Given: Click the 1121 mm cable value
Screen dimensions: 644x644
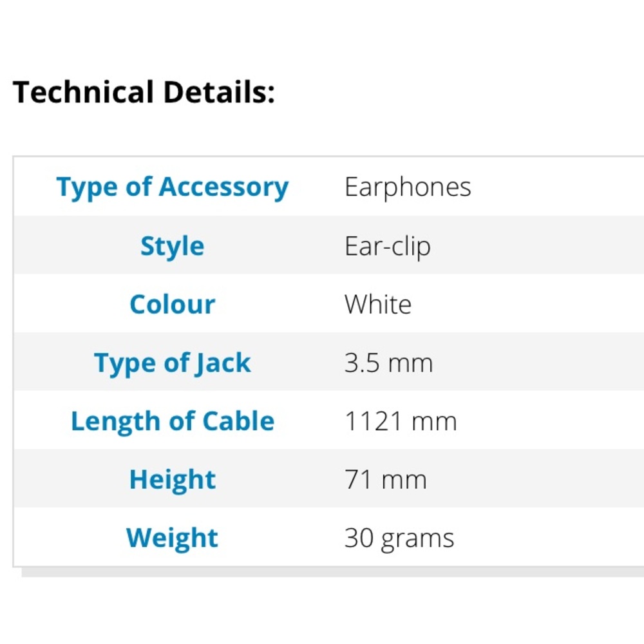Looking at the screenshot, I should [x=401, y=422].
